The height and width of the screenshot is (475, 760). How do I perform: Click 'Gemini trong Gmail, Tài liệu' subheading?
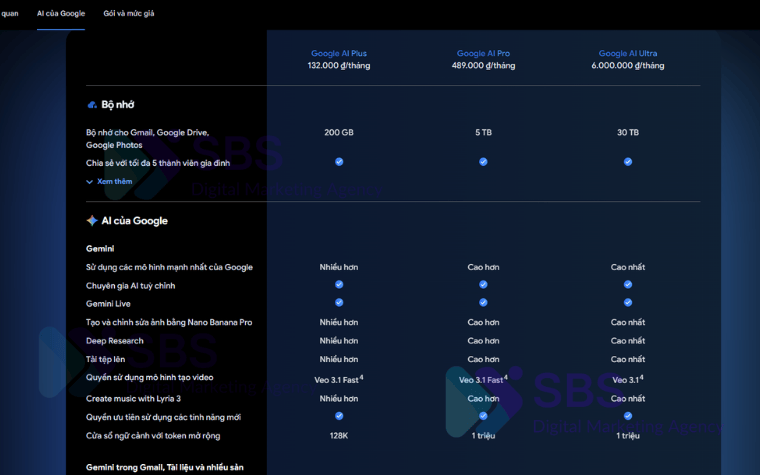[x=165, y=467]
